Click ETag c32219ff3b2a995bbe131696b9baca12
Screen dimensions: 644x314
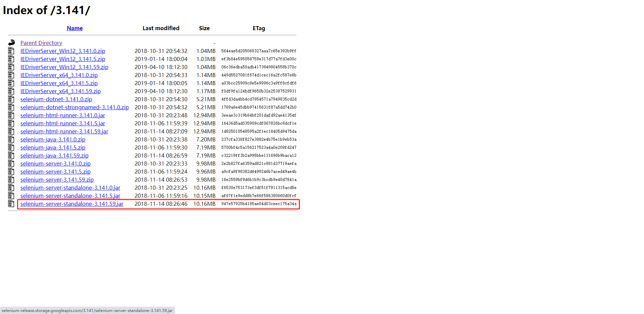point(259,155)
